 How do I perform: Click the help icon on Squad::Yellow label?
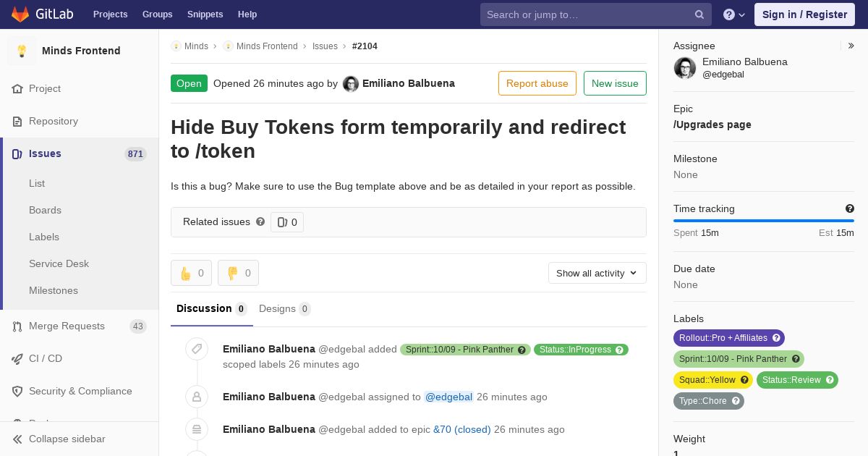tap(744, 380)
